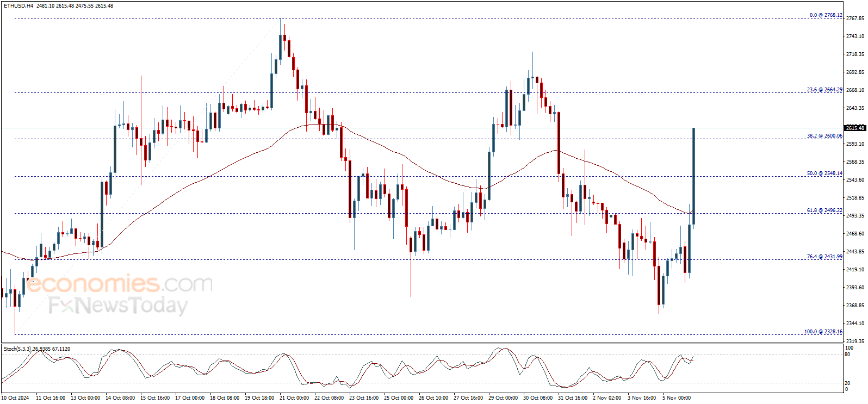The height and width of the screenshot is (404, 868).
Task: Select the 100.0 @ 2328.16 Fibonacci label
Action: click(x=823, y=332)
